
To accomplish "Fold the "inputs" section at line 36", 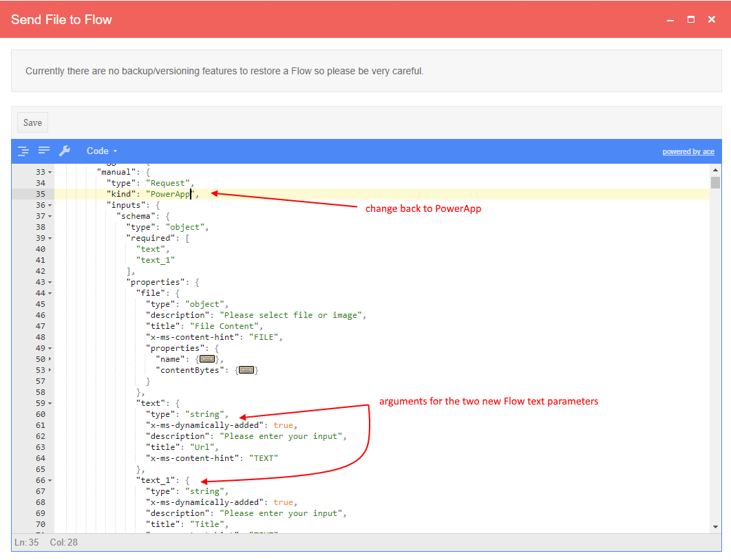I will pyautogui.click(x=50, y=205).
